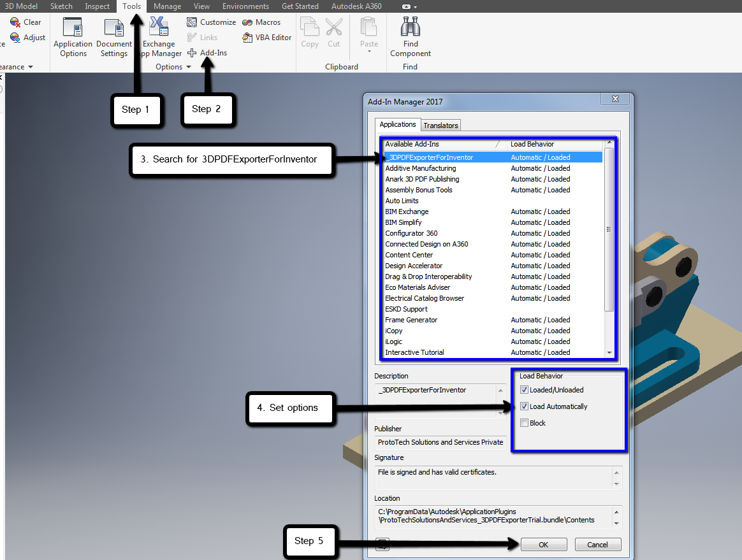The image size is (742, 560).
Task: Open Document Settings
Action: (114, 38)
